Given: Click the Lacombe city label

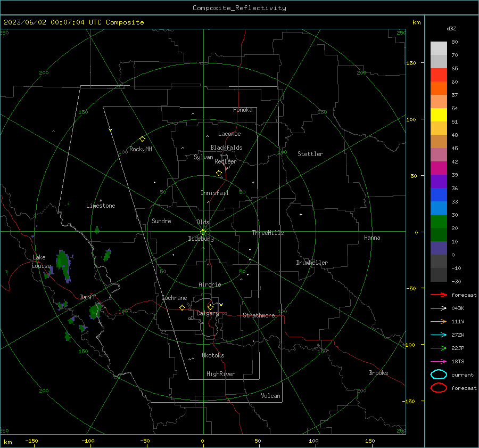Looking at the screenshot, I should (x=229, y=134).
